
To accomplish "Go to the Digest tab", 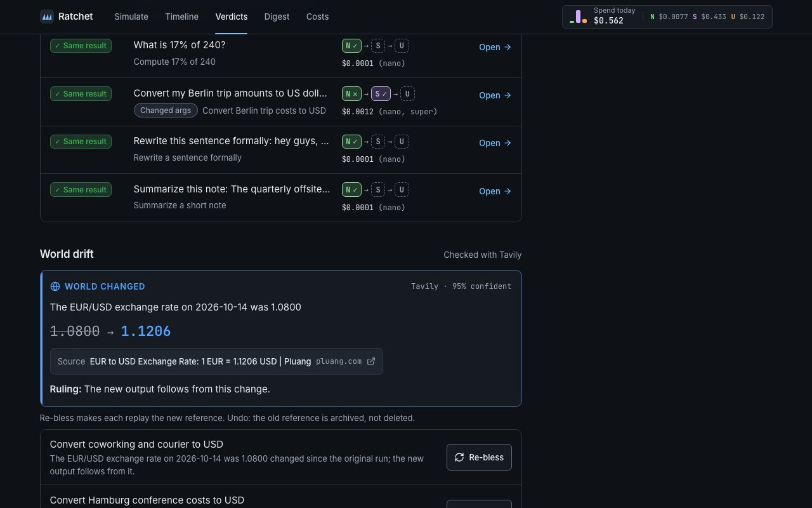I will click(x=277, y=17).
